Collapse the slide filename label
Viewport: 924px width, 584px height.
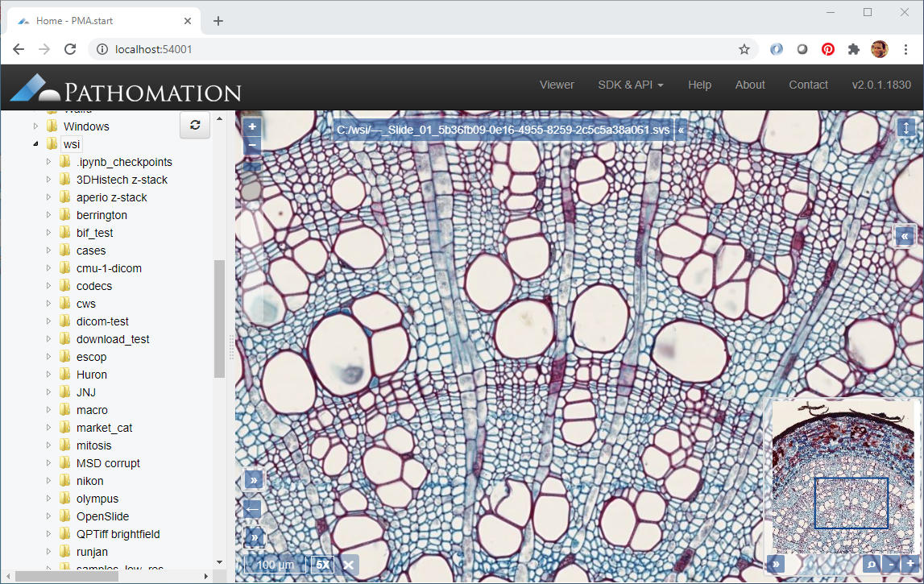[681, 130]
